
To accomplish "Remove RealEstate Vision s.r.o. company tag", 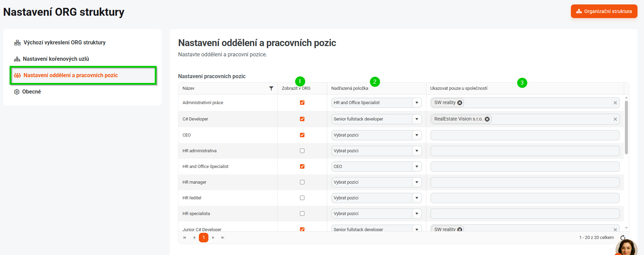I will coord(487,119).
